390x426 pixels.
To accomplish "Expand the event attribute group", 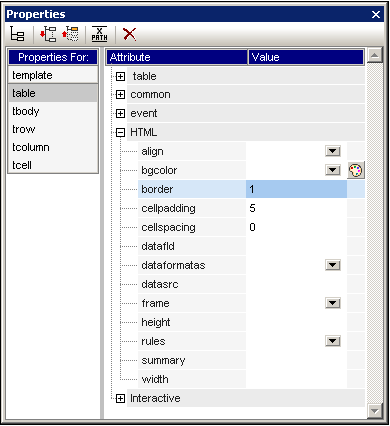I will [x=120, y=114].
